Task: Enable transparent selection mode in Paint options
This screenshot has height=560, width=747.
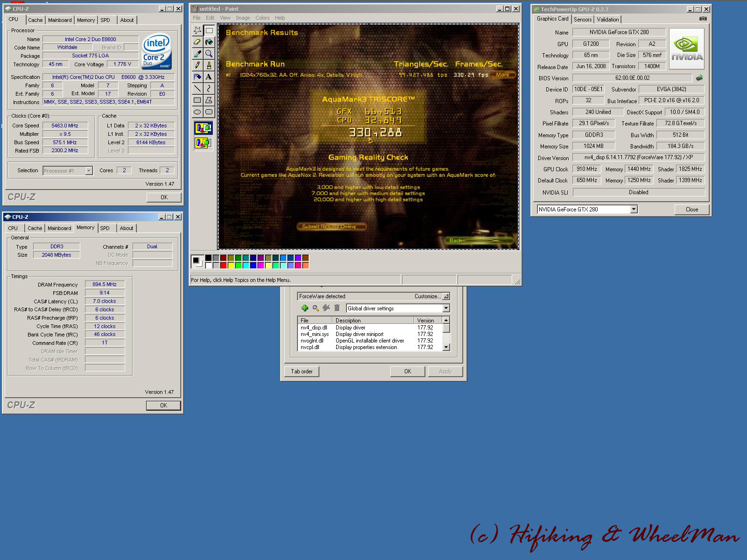Action: coord(204,143)
